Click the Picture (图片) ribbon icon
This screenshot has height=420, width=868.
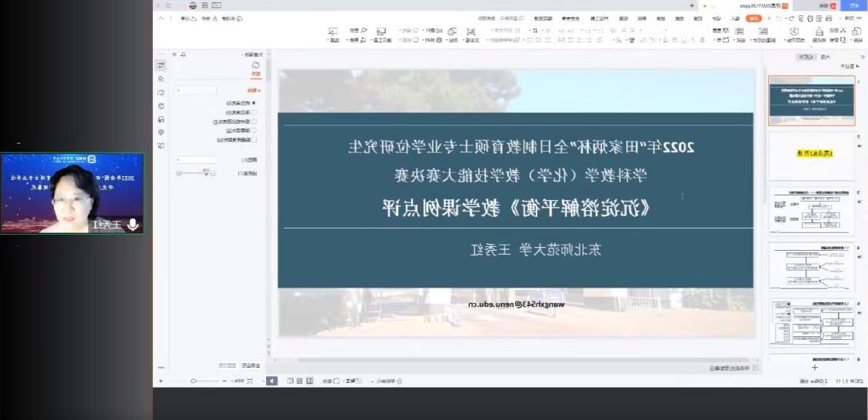pyautogui.click(x=440, y=31)
